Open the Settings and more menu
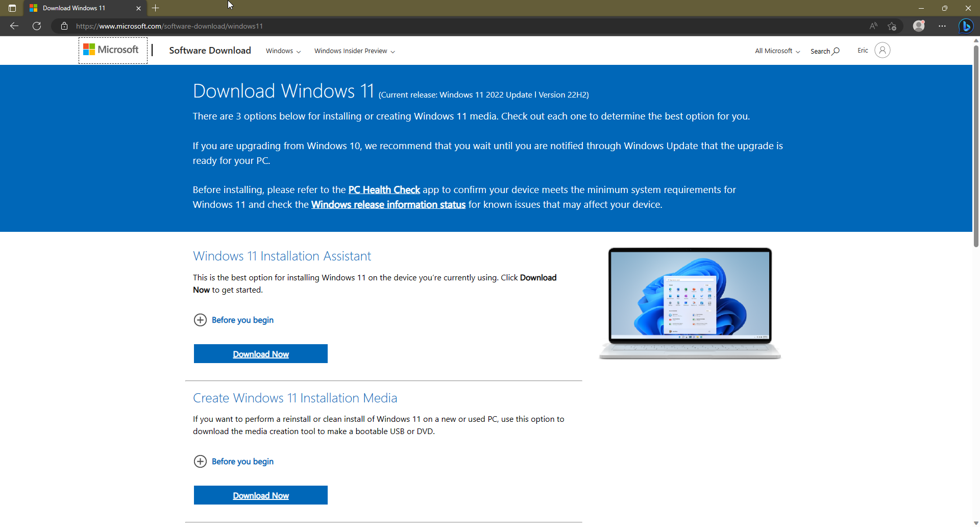 tap(943, 26)
